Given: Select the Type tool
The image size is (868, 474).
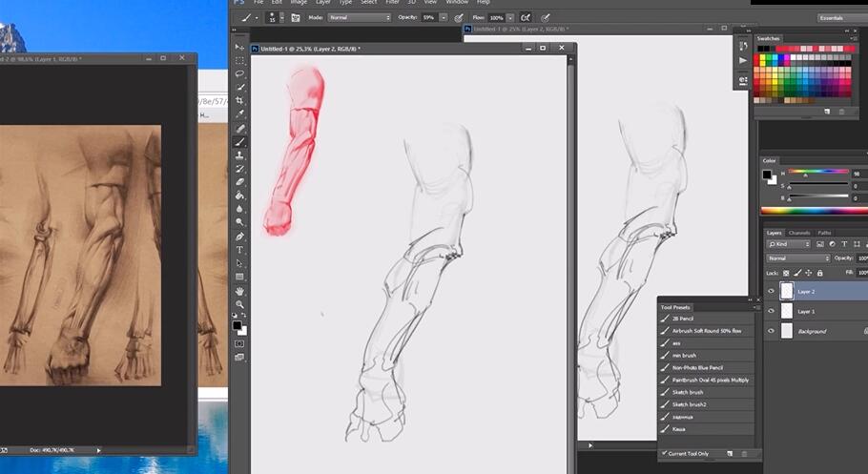Looking at the screenshot, I should [239, 250].
